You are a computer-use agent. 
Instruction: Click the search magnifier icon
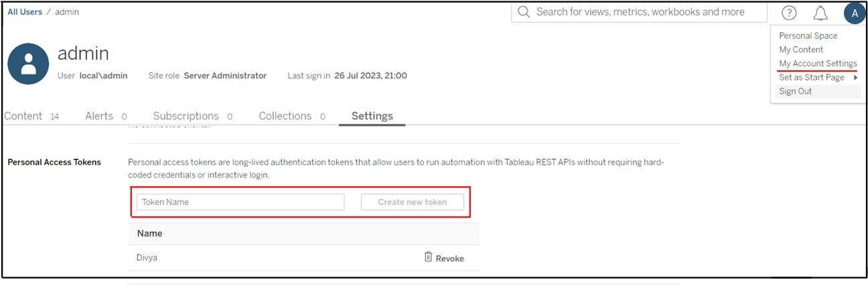524,12
